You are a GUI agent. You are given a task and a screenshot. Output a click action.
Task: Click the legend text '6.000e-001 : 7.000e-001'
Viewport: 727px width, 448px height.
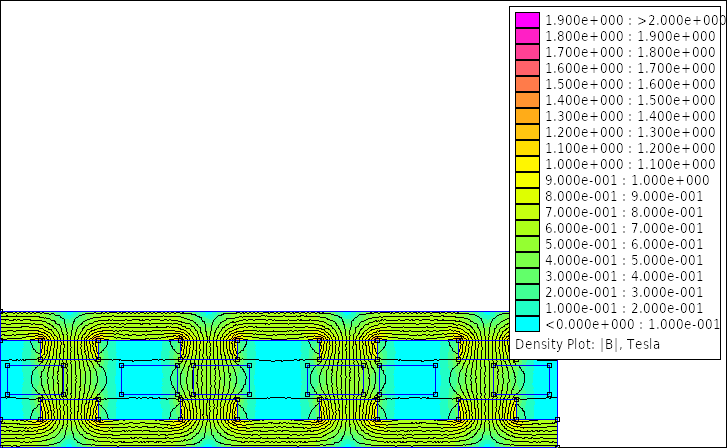624,228
